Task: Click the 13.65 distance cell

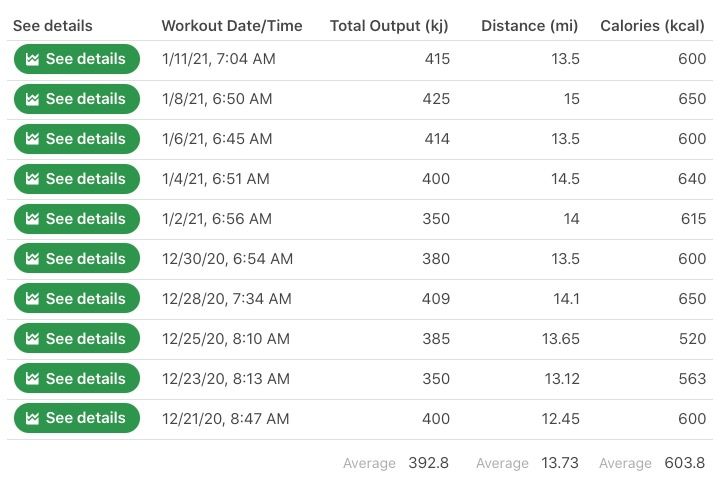Action: [561, 339]
